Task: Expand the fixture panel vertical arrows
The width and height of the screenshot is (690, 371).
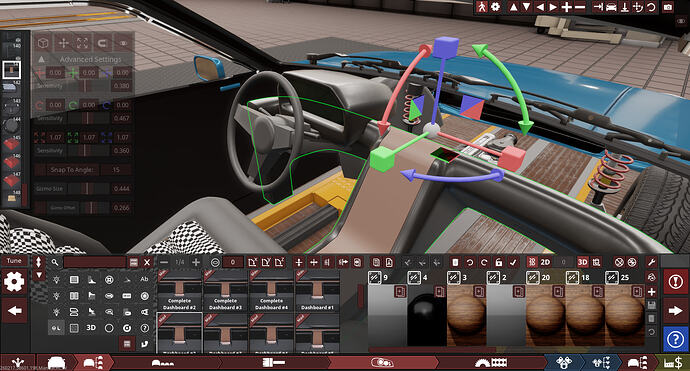Action: (39, 262)
